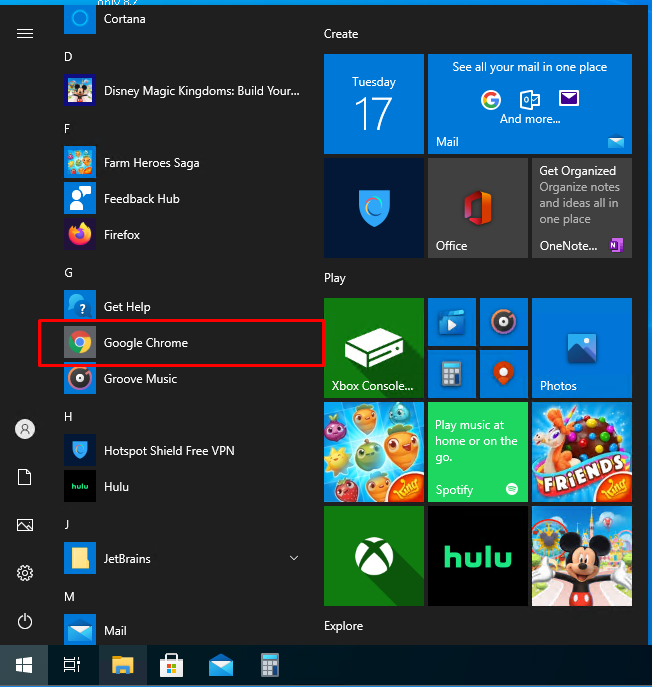Open Task View on the taskbar
Image resolution: width=652 pixels, height=687 pixels.
(72, 665)
